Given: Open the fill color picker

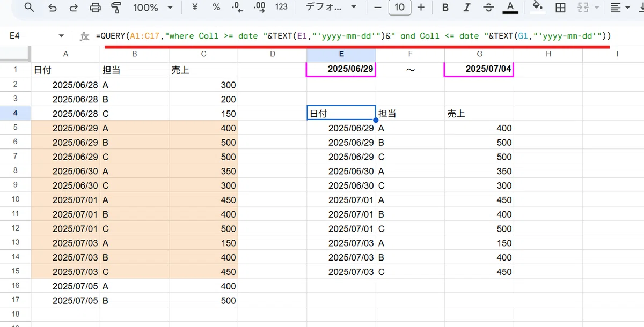Looking at the screenshot, I should point(537,8).
